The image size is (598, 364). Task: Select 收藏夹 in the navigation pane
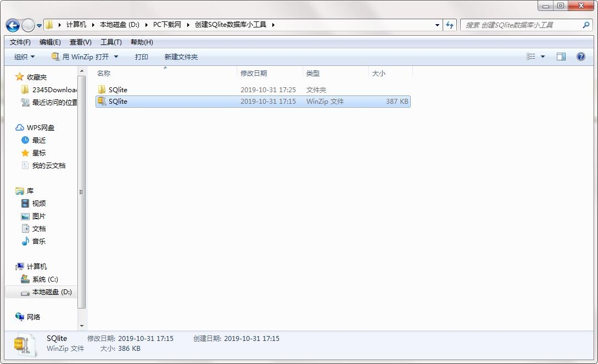[37, 77]
